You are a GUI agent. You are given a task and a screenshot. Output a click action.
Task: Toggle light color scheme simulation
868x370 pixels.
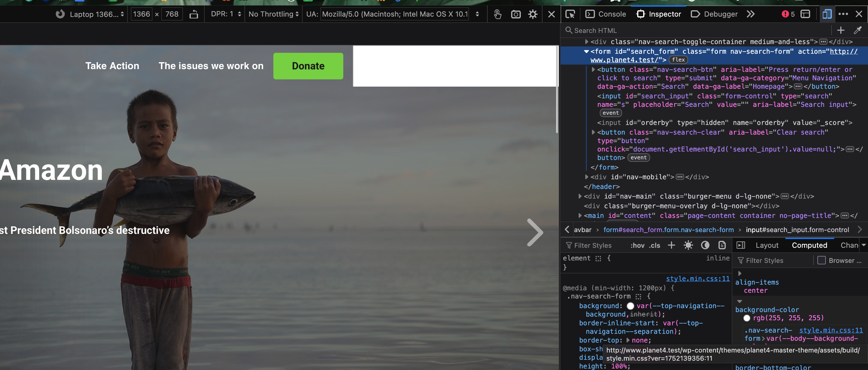pos(688,245)
